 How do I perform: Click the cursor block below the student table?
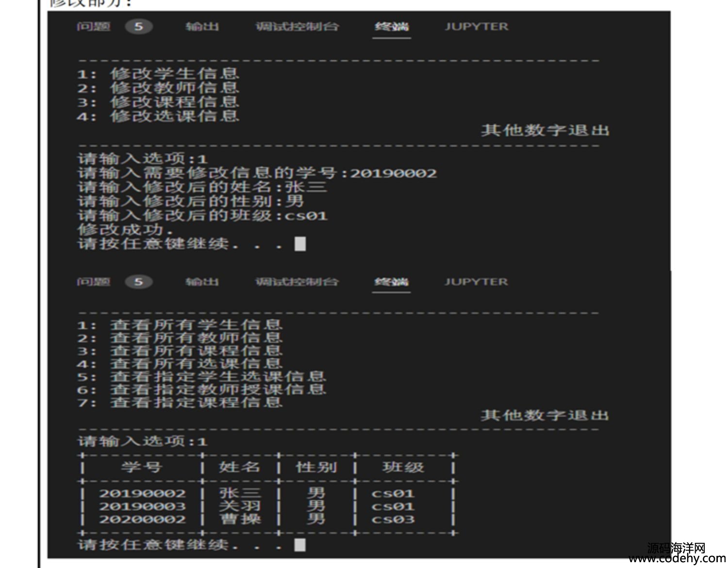click(300, 545)
